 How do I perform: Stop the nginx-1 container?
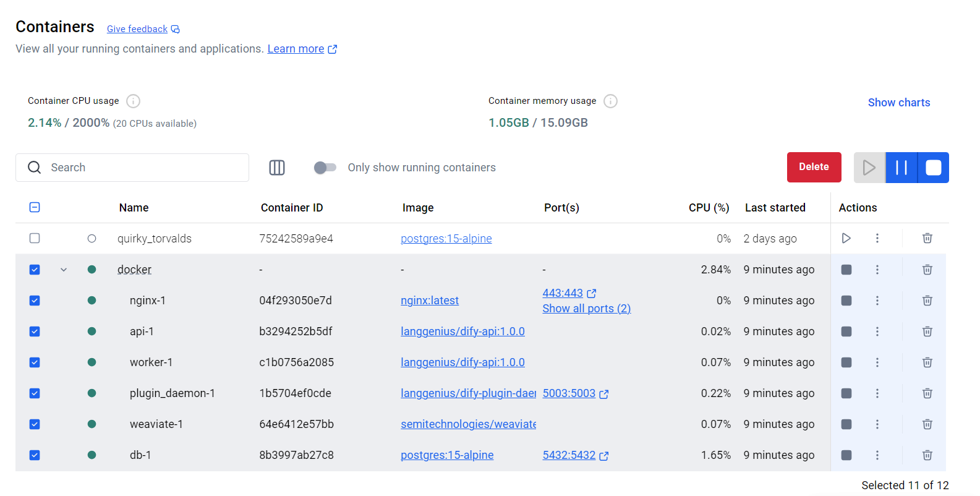[x=846, y=301]
